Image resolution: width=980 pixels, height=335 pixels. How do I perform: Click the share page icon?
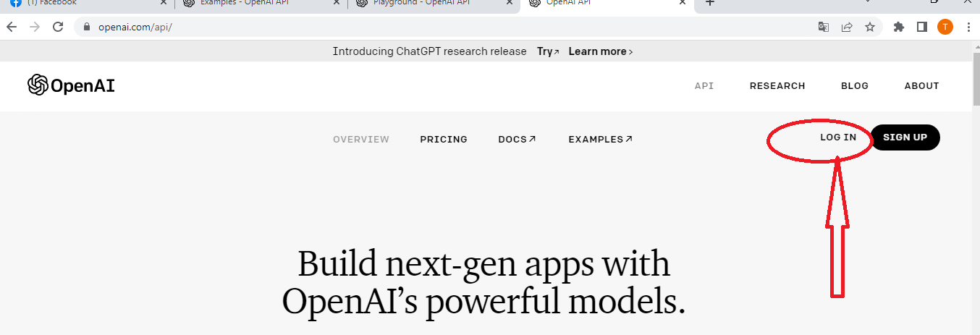point(846,27)
